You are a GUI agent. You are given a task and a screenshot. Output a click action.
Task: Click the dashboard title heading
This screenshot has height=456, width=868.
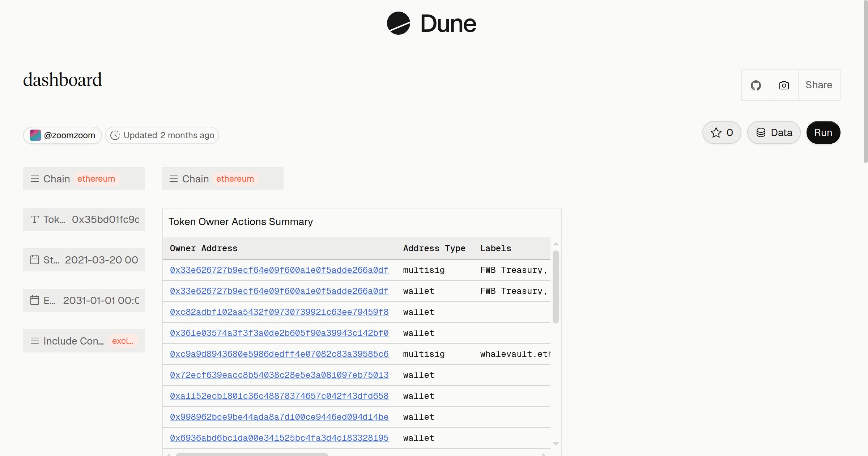point(63,80)
